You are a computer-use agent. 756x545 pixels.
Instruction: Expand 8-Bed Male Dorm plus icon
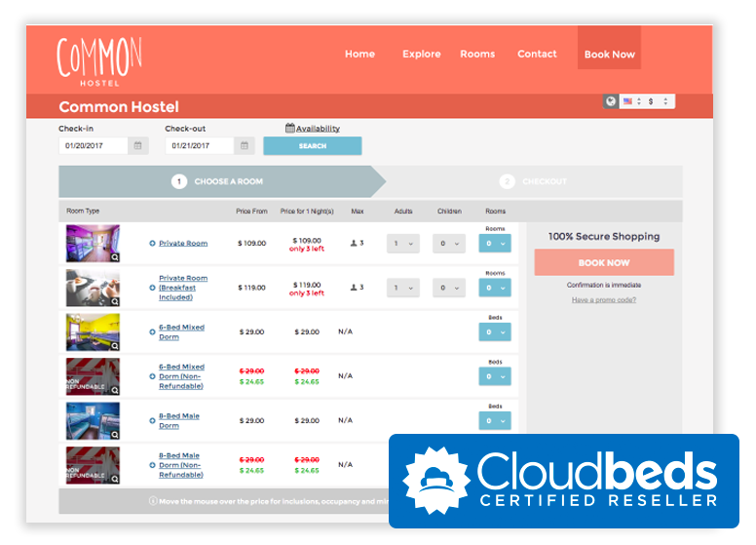[152, 421]
